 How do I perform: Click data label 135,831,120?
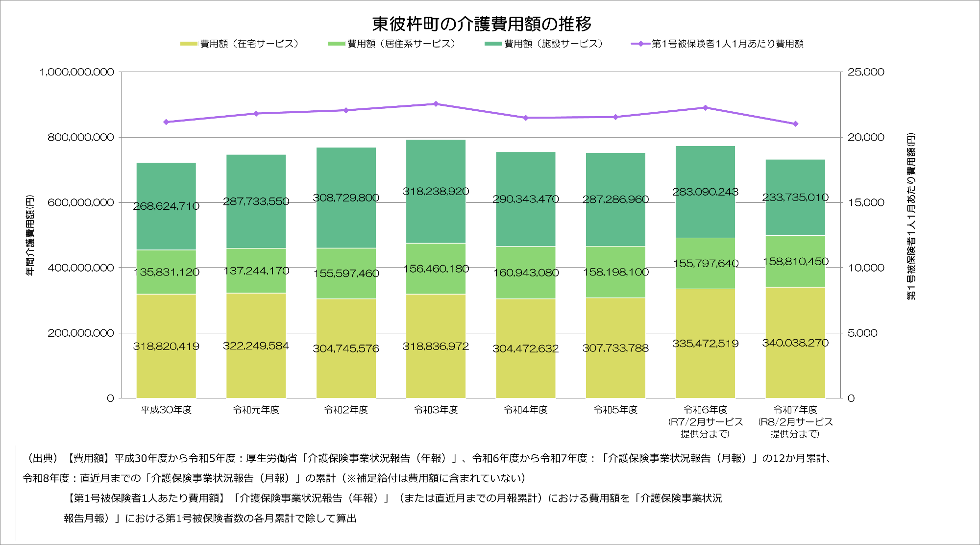(x=166, y=272)
